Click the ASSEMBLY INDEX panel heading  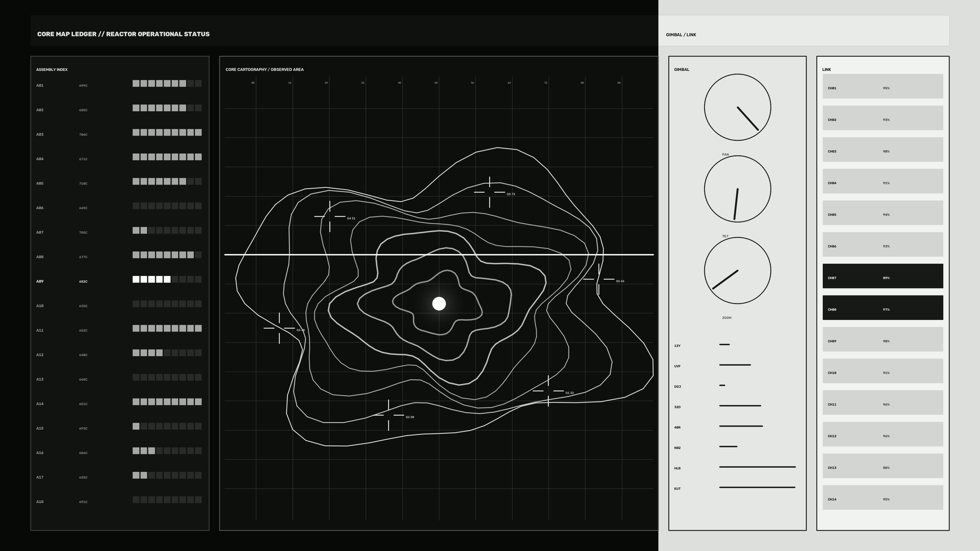coord(52,70)
